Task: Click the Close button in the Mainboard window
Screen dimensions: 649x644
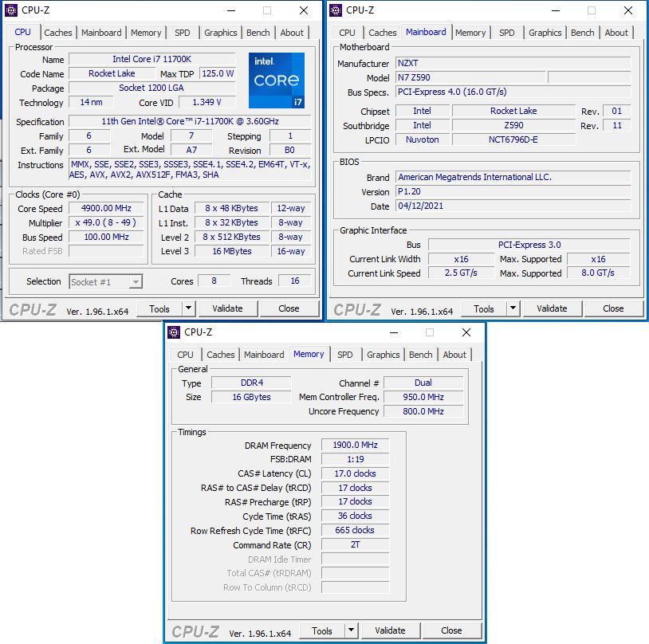Action: point(613,308)
